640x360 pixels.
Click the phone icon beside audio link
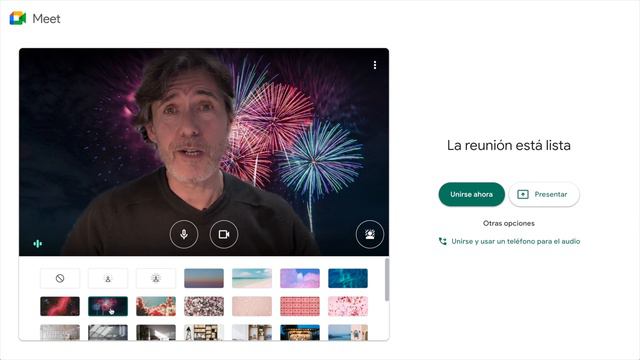click(442, 241)
